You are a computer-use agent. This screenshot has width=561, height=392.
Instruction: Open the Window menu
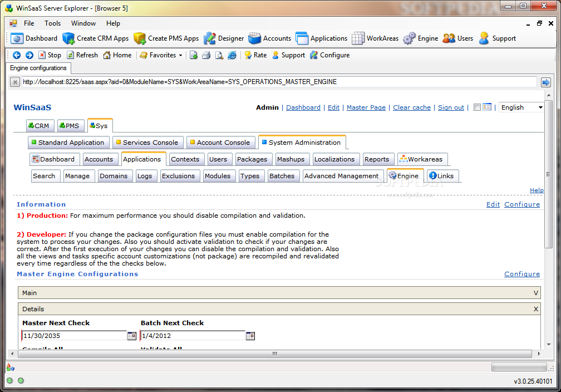(x=83, y=23)
